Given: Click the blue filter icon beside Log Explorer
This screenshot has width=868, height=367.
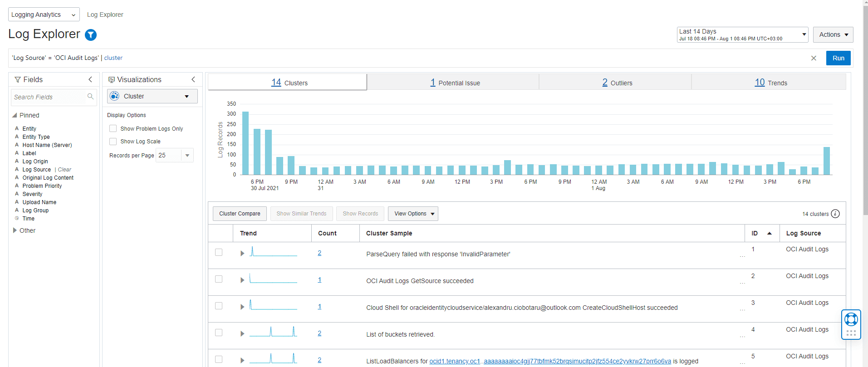Looking at the screenshot, I should 91,35.
